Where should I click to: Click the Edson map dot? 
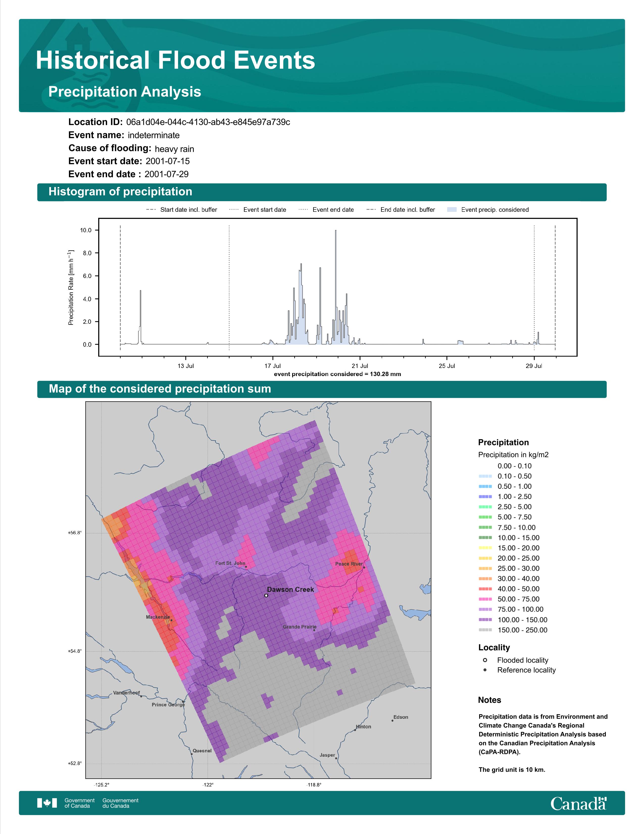point(392,721)
